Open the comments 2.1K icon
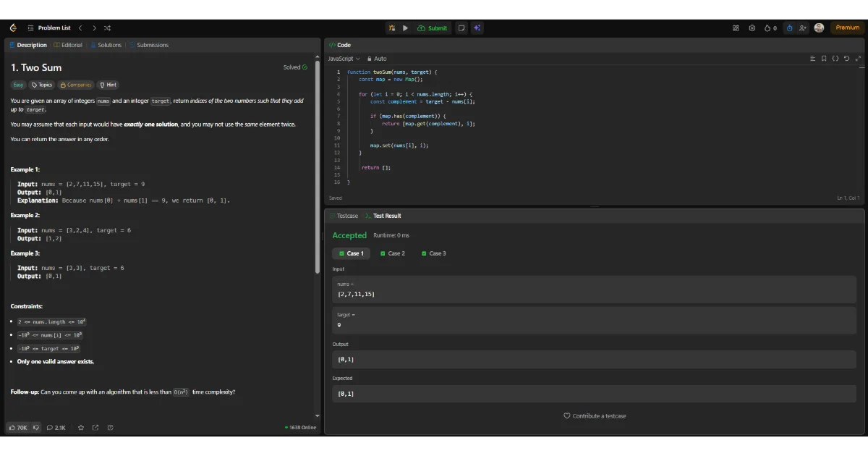868x456 pixels. pyautogui.click(x=56, y=428)
